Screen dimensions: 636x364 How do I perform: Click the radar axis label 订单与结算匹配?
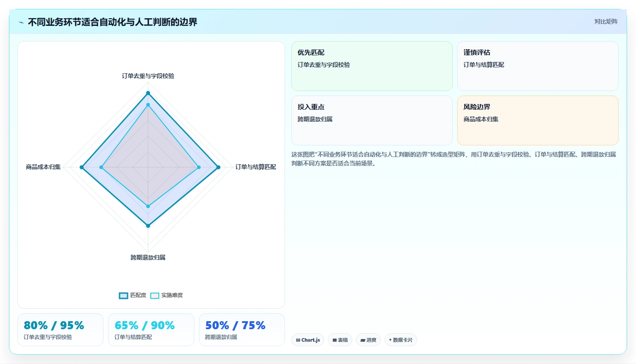click(256, 167)
